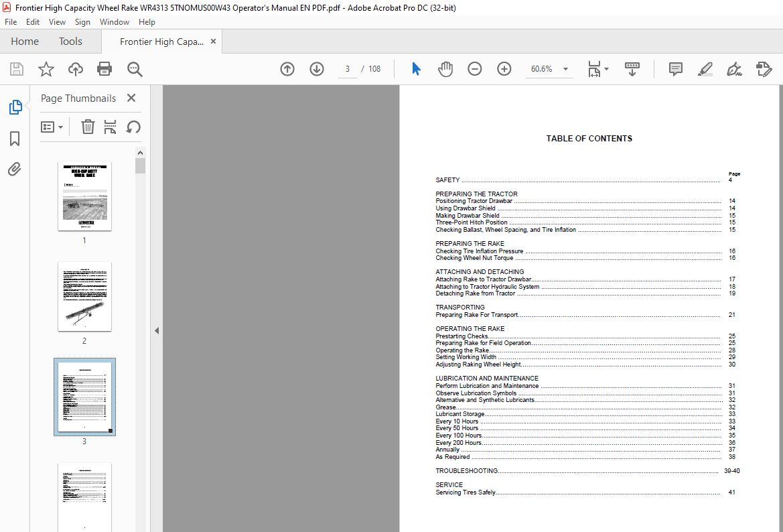Zoom in with plus button

[504, 69]
